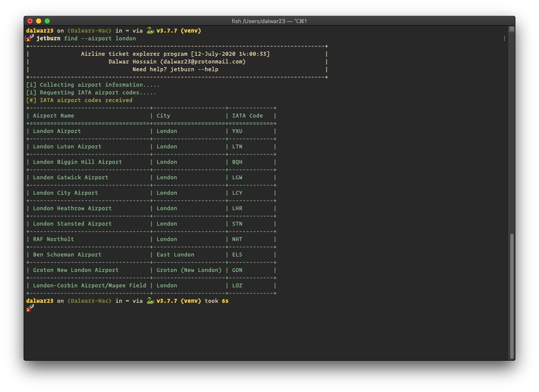Viewport: 539px width, 392px height.
Task: Click '[i] Collecting airport information.....' line
Action: click(93, 84)
